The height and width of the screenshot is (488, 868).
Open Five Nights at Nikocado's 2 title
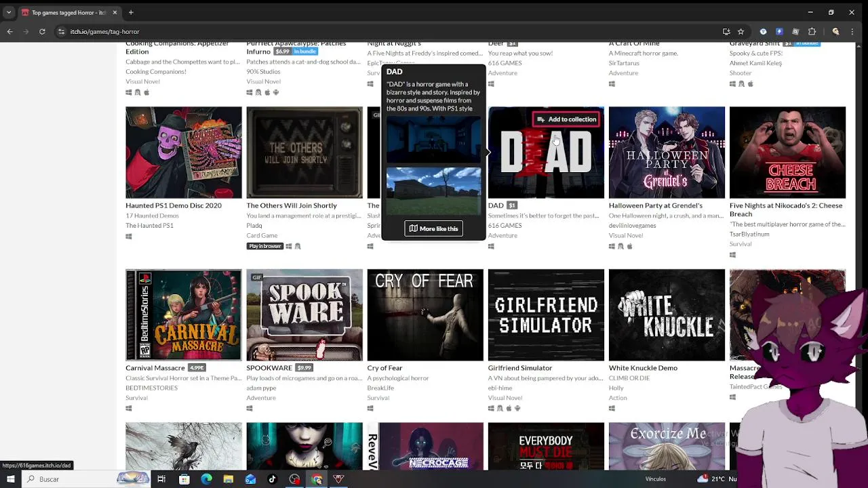point(786,209)
